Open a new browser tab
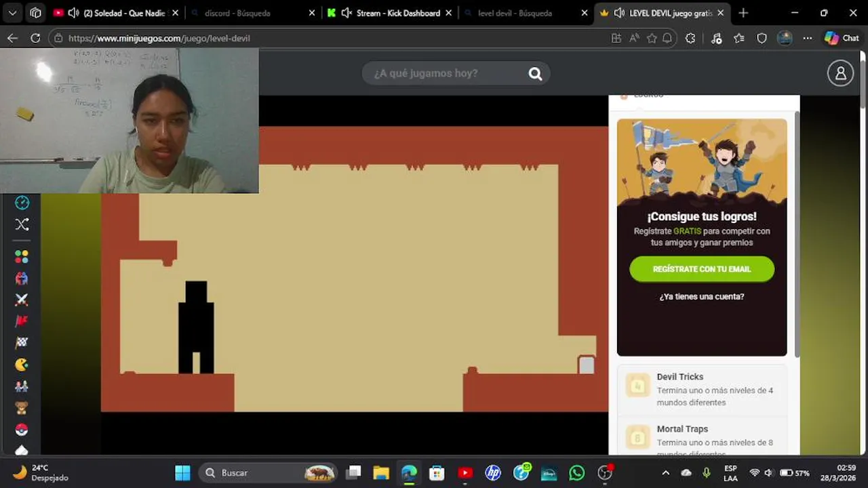Image resolution: width=868 pixels, height=488 pixels. click(743, 13)
